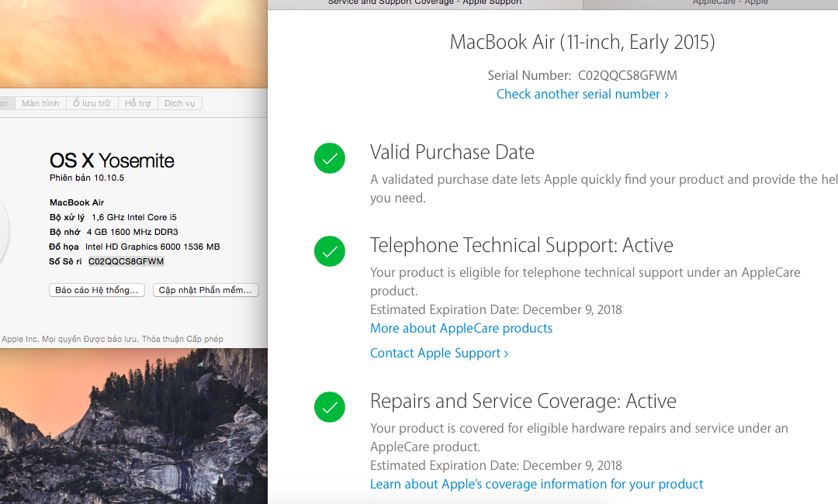Click "Learn about Apple's coverage information for your product"

(x=536, y=483)
